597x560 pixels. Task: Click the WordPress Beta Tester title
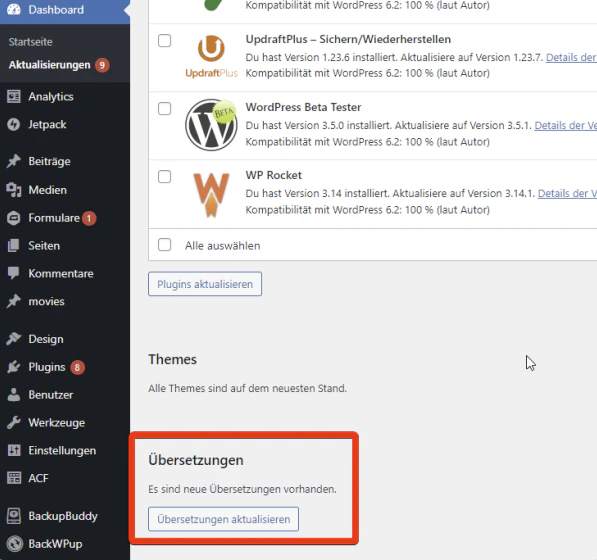[303, 107]
